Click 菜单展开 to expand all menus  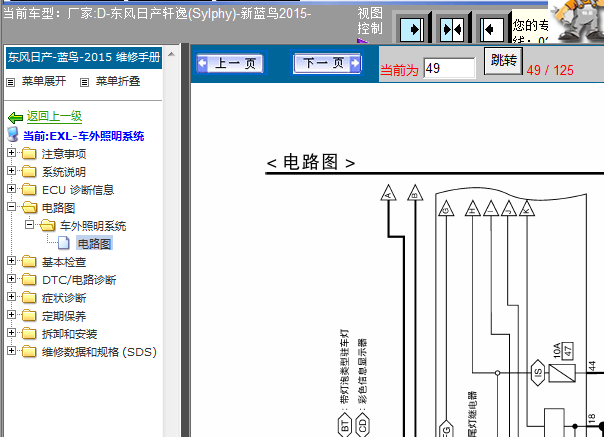point(44,81)
